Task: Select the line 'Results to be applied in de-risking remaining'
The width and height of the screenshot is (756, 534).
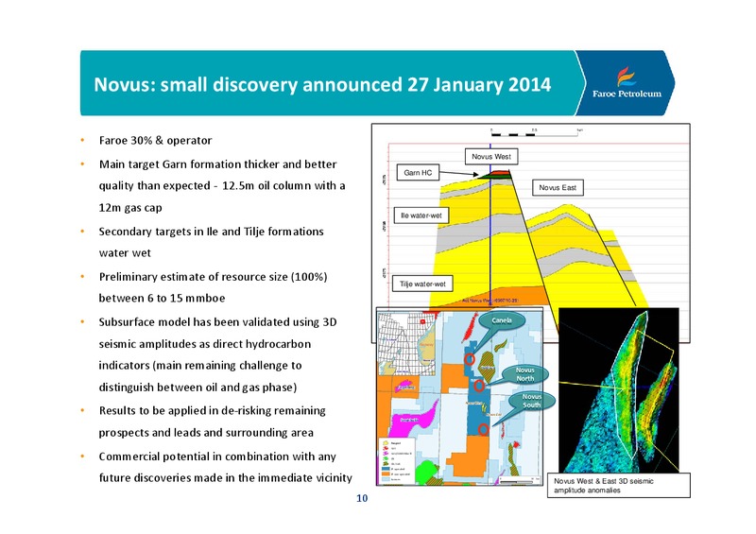Action: (x=212, y=411)
